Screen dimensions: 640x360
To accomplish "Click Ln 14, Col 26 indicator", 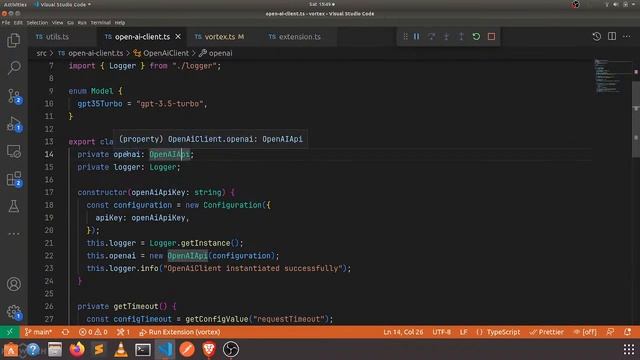I will [x=403, y=332].
